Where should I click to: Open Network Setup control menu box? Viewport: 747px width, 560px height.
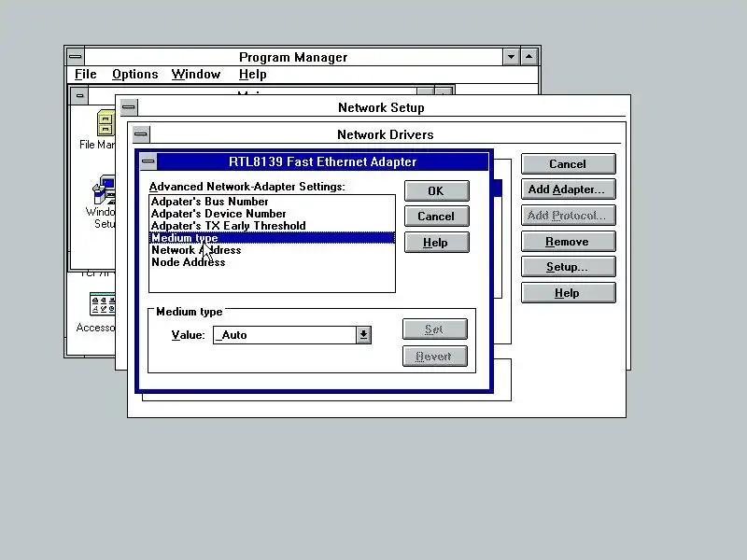129,107
